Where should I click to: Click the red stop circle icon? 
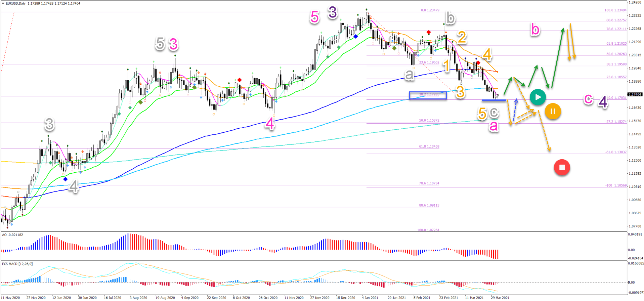(562, 167)
